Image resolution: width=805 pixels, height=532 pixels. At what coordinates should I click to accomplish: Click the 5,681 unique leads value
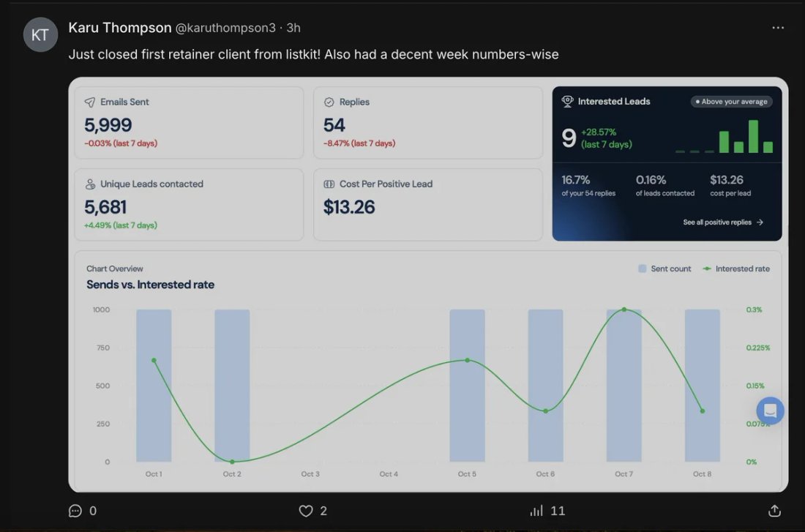click(105, 208)
